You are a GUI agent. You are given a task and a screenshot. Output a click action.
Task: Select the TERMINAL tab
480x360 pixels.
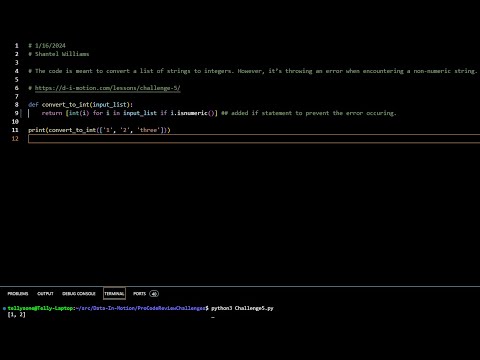coord(114,294)
